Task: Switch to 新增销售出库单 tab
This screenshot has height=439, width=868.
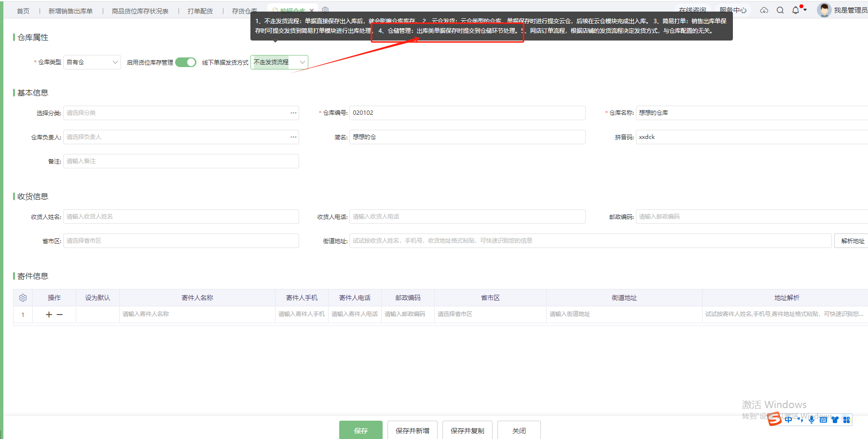Action: (70, 11)
